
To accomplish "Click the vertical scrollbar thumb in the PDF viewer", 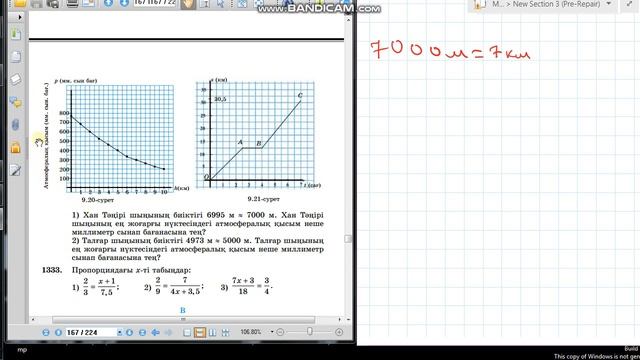I will (x=348, y=239).
